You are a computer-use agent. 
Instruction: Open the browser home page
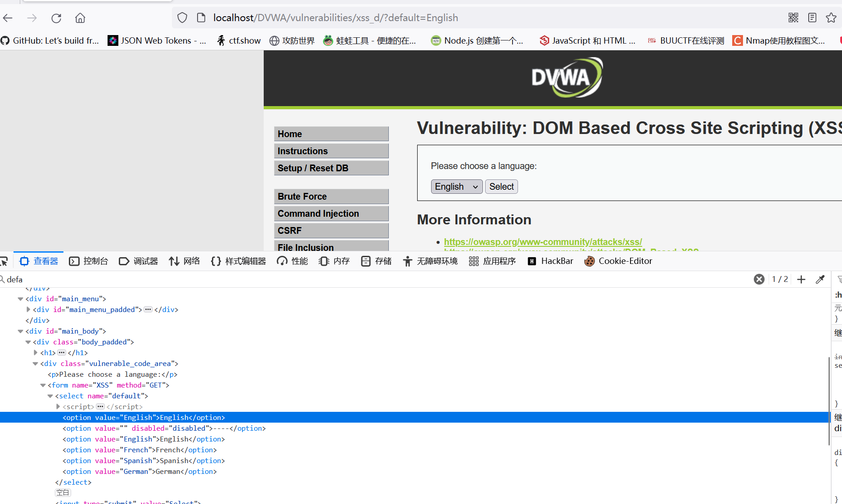pos(80,18)
